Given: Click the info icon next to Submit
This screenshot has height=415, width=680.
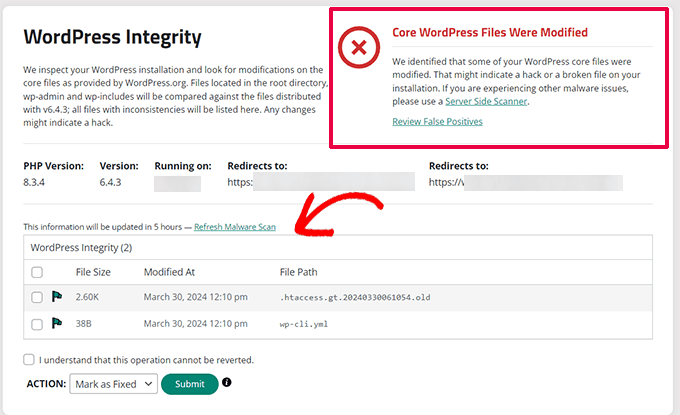Looking at the screenshot, I should [227, 383].
